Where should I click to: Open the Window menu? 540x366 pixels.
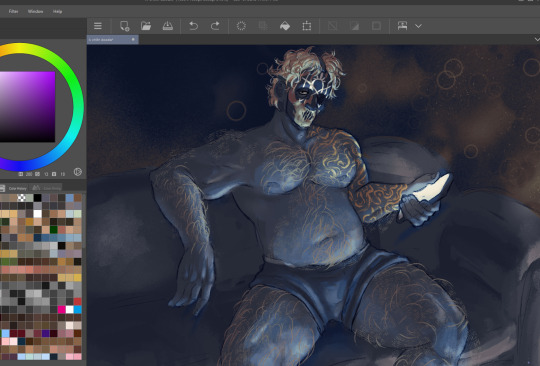35,11
